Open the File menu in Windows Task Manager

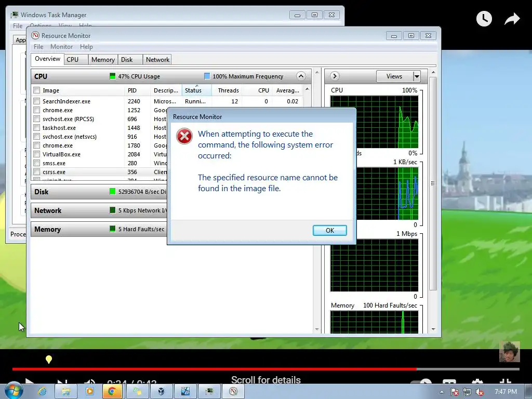[17, 26]
